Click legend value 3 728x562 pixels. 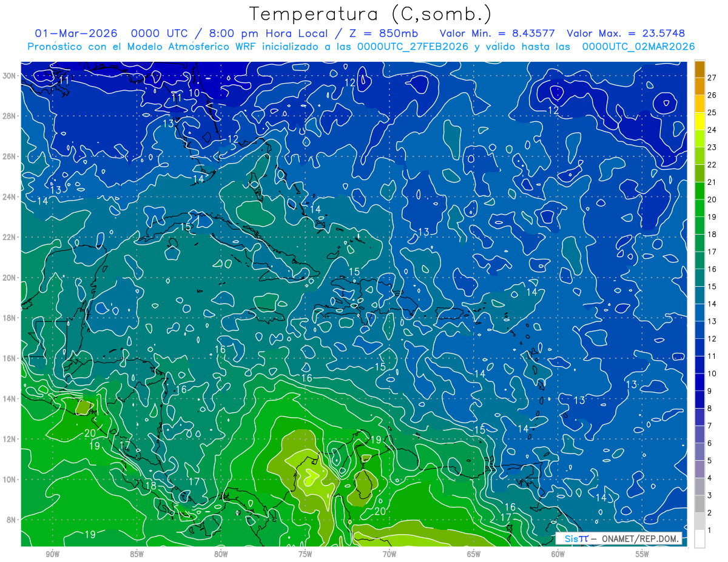710,496
